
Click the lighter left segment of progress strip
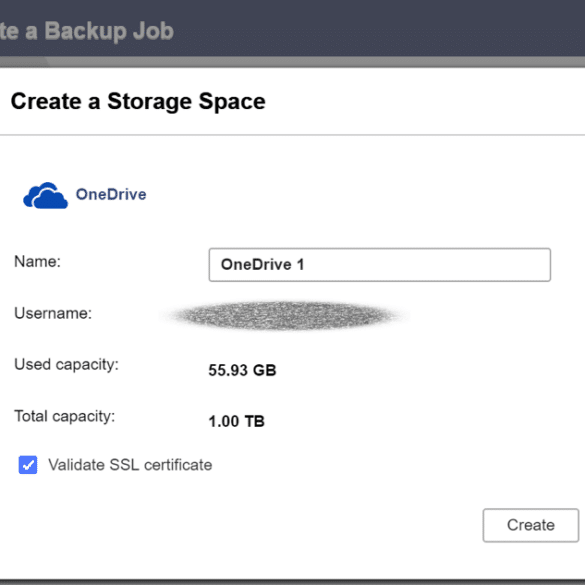23,62
